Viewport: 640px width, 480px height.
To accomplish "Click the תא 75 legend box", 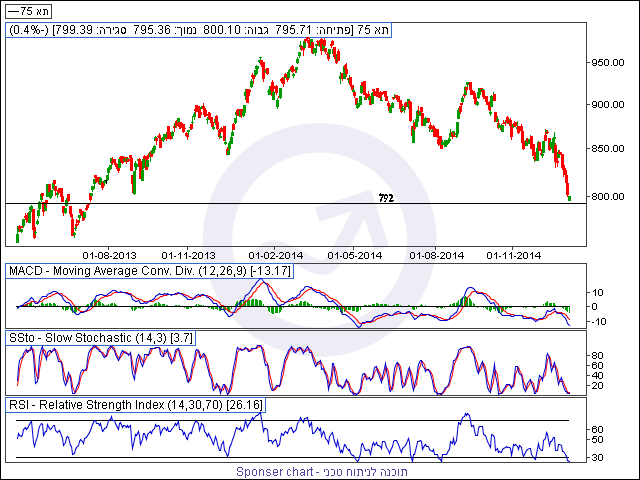I will tap(28, 11).
